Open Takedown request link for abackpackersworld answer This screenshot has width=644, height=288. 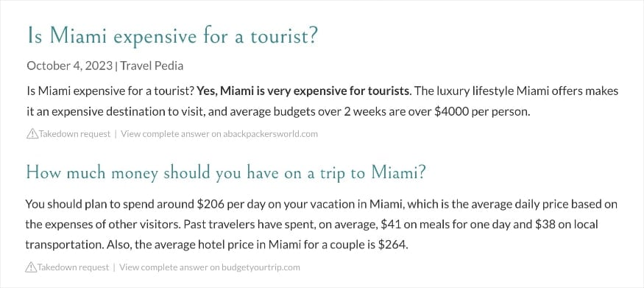(74, 134)
